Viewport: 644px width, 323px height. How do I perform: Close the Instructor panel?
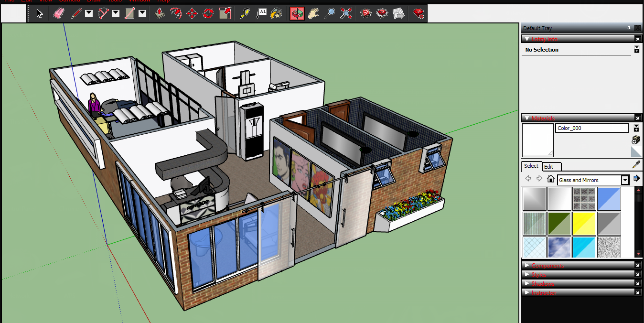pos(637,292)
